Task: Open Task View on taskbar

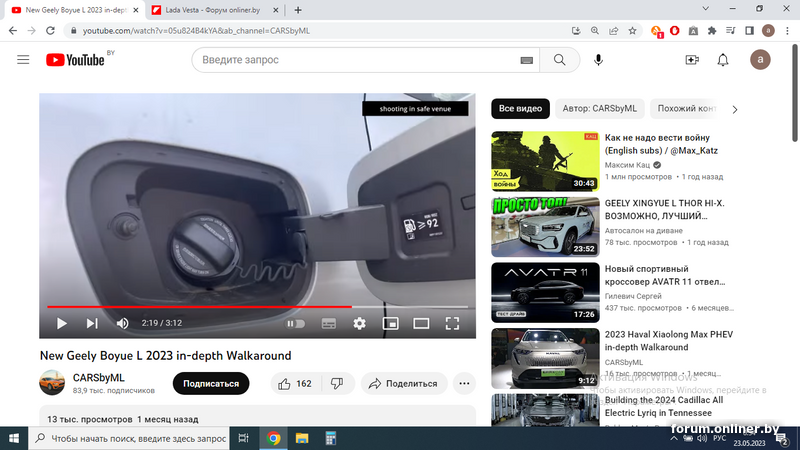Action: click(x=243, y=438)
